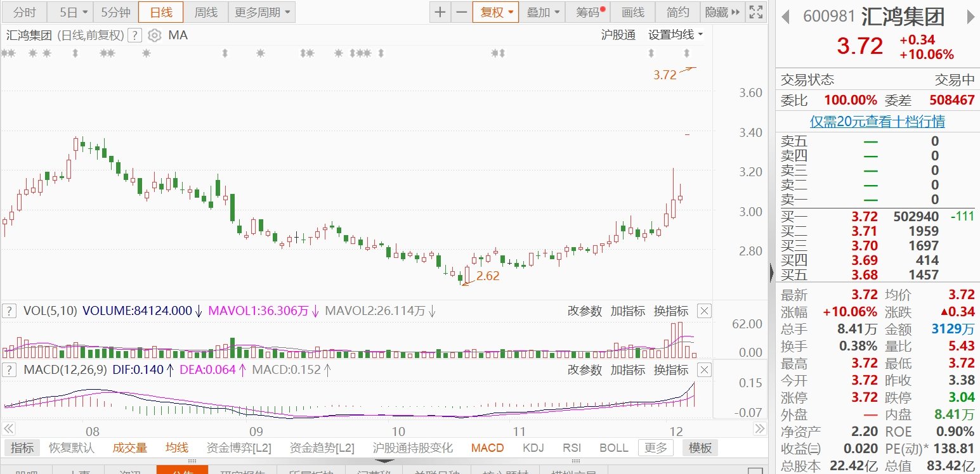The width and height of the screenshot is (980, 474).
Task: Go to previous stock with left arrow
Action: pos(785,17)
